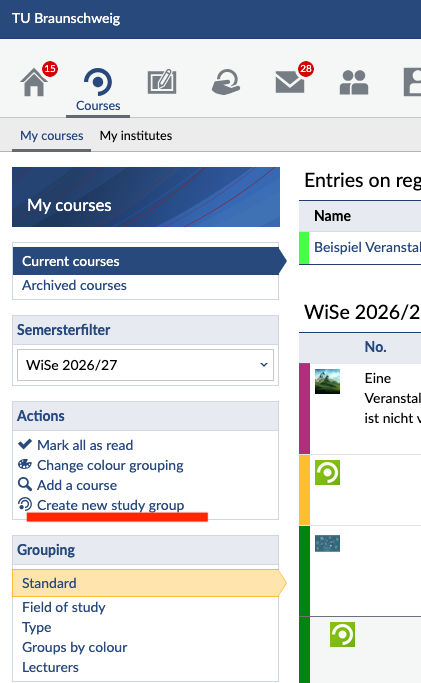Expand the Semesterfilter WiSe 2026/27 dropdown

(145, 365)
